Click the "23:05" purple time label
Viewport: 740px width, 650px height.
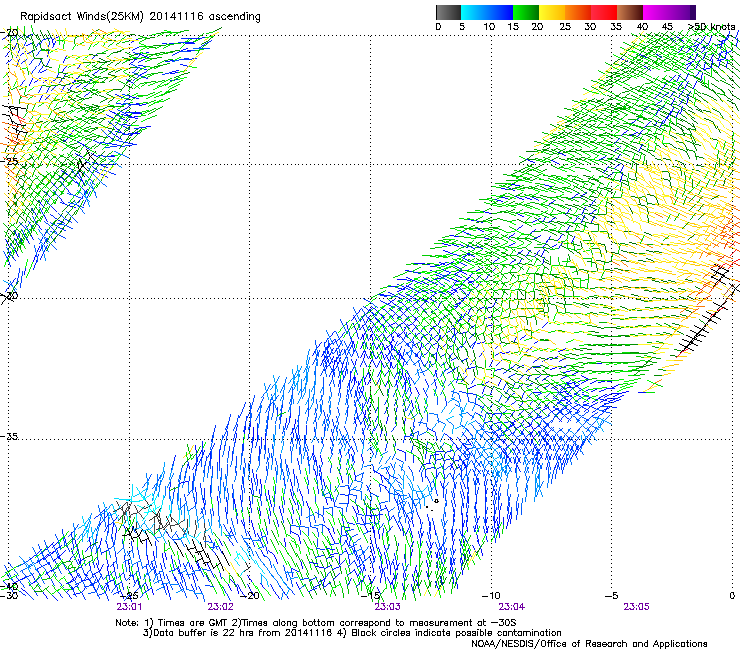636,607
